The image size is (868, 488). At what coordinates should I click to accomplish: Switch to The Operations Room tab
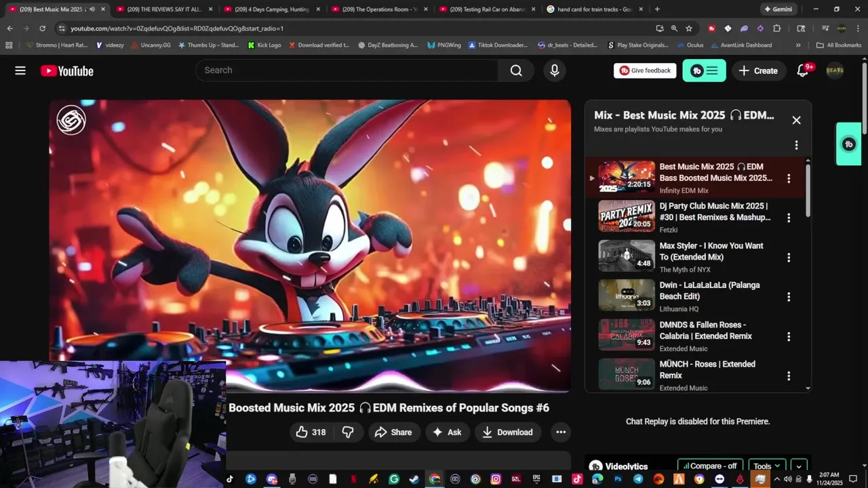point(379,9)
